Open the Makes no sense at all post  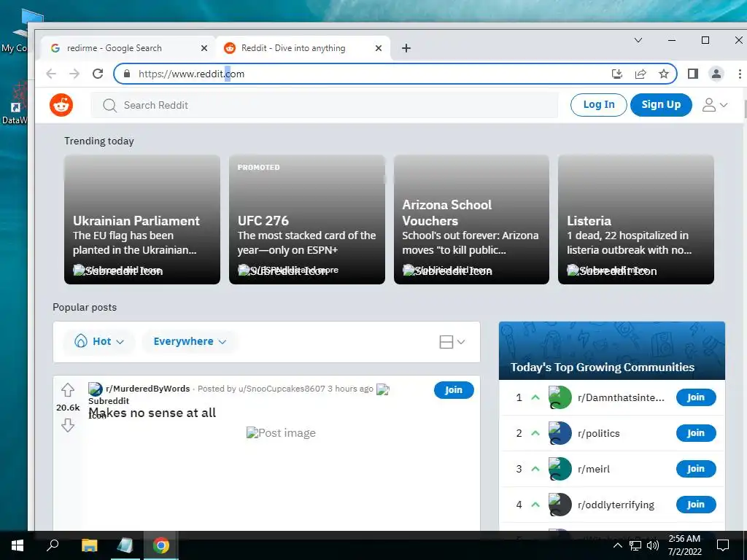click(152, 413)
